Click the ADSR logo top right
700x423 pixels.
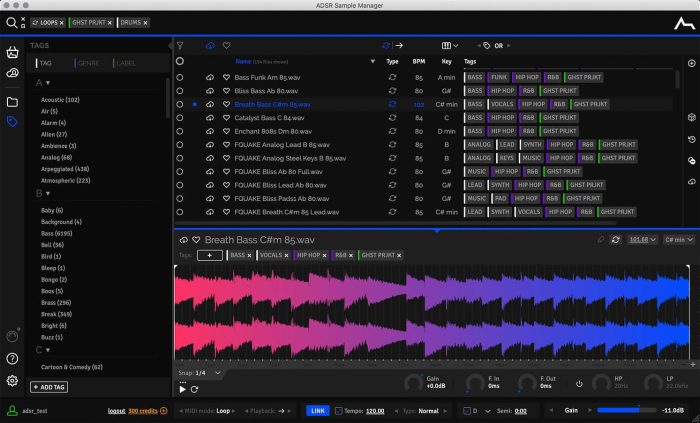(684, 23)
